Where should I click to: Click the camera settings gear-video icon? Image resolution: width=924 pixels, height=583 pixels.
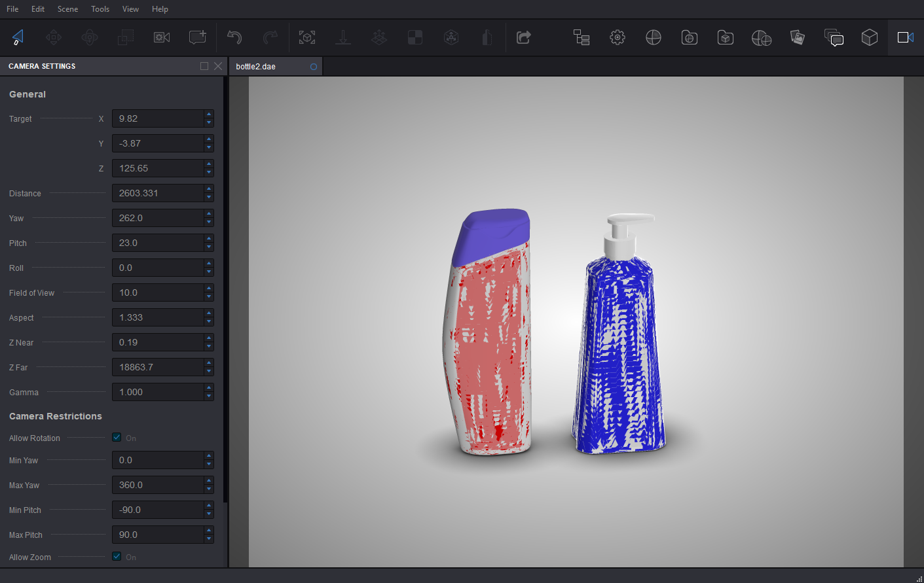tap(162, 37)
